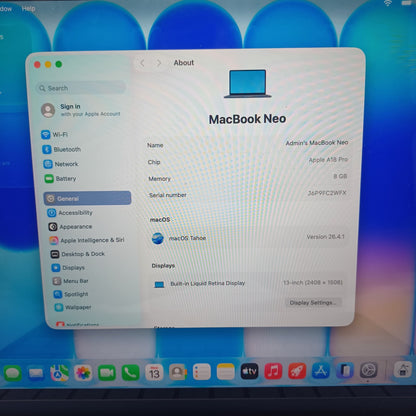This screenshot has width=416, height=416.
Task: Click Sign in with your Apple Account
Action: 81,110
